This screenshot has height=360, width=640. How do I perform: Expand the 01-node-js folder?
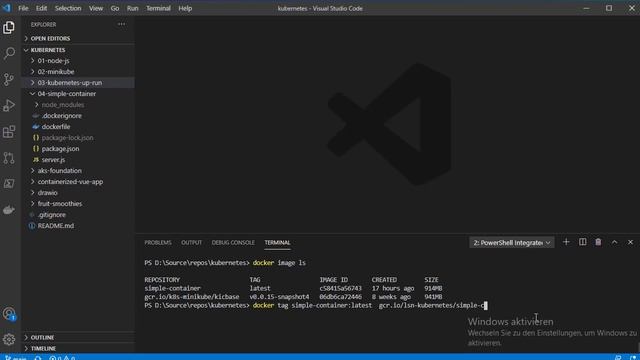[x=78, y=60]
